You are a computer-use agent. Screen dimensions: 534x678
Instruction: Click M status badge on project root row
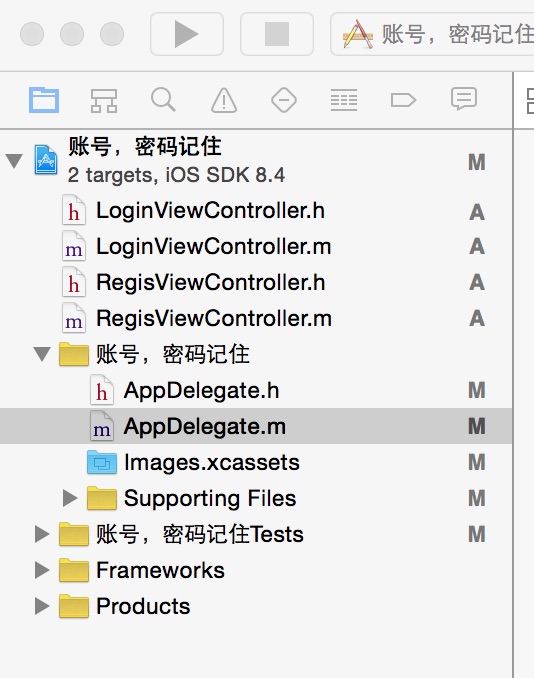(x=476, y=162)
